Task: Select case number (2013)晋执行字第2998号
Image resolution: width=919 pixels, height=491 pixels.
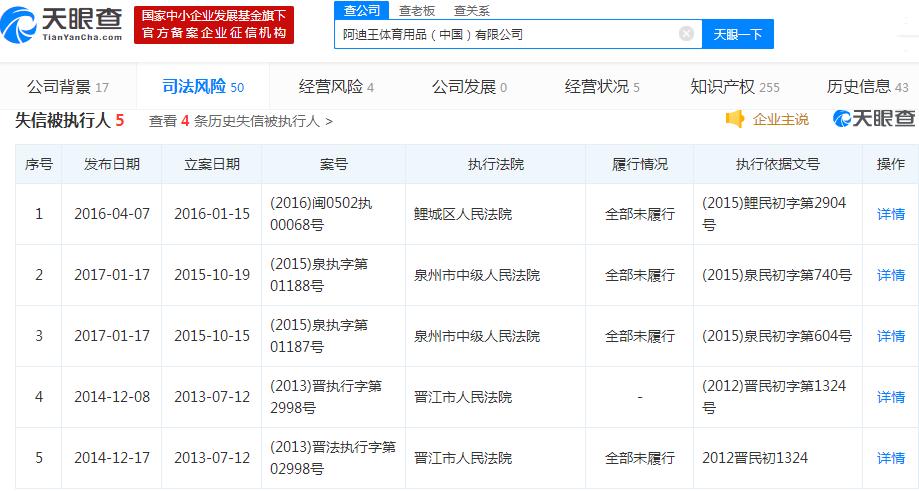Action: pos(326,397)
